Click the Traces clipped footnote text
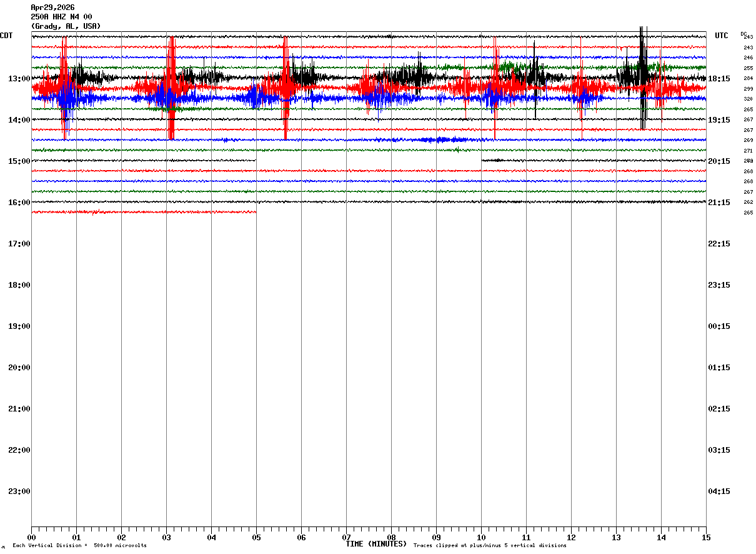The width and height of the screenshot is (756, 554). 490,546
